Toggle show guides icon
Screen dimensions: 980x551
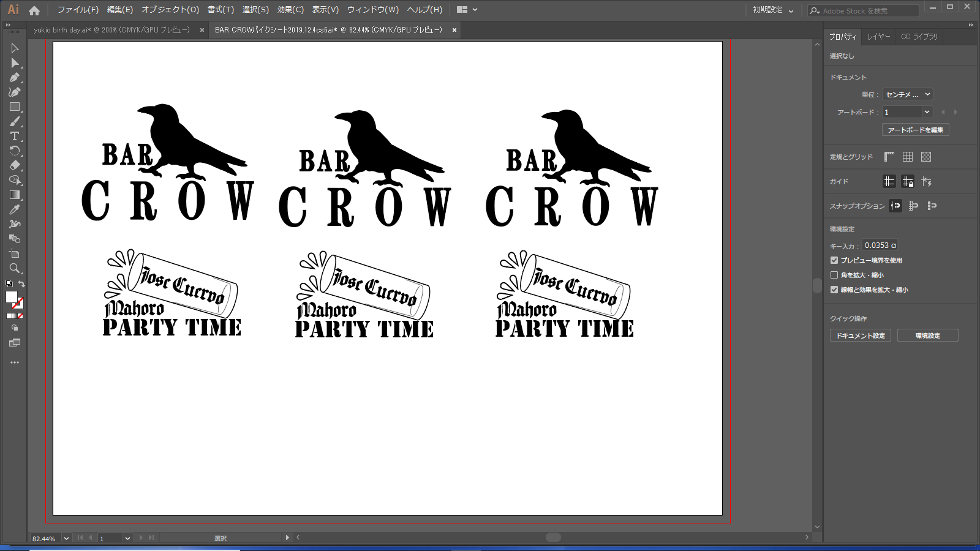coord(889,181)
